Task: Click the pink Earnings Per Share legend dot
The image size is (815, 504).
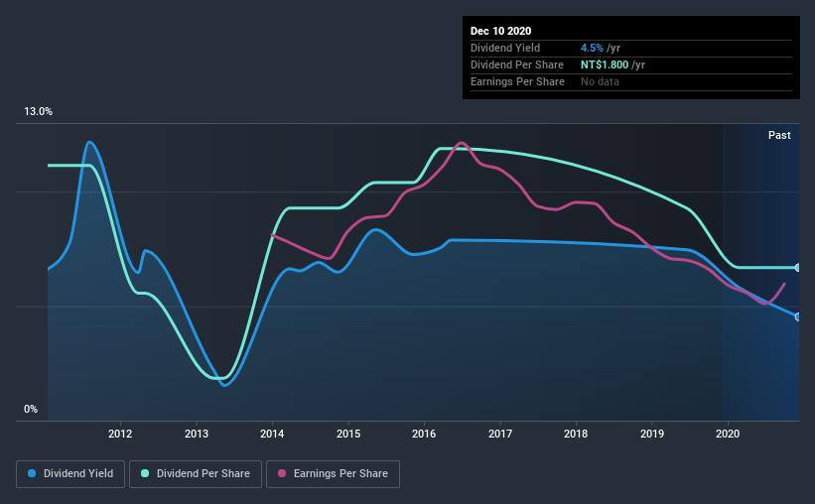Action: (282, 473)
